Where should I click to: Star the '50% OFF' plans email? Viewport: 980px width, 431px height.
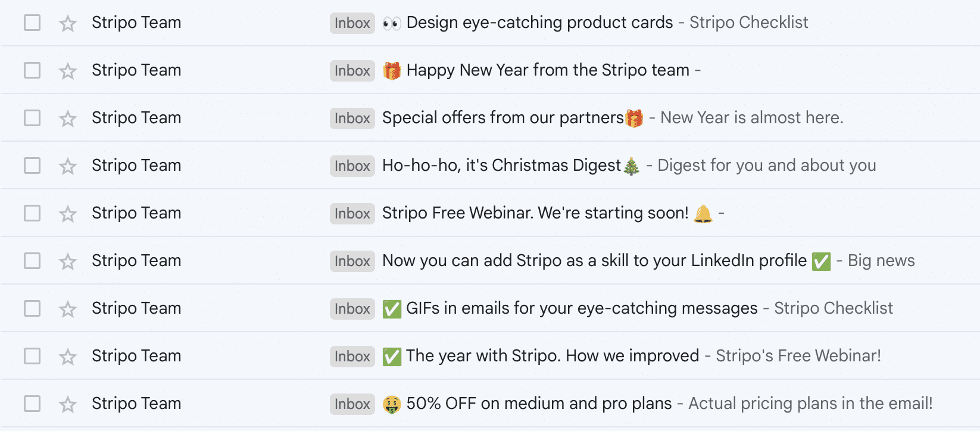pos(68,404)
